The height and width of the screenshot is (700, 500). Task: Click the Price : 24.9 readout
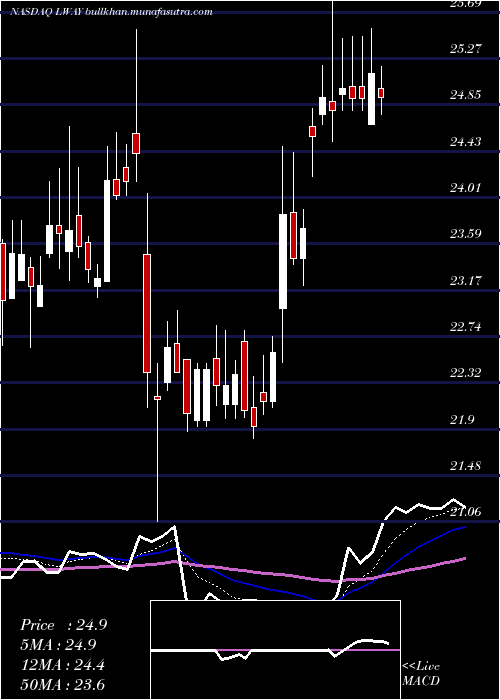(x=63, y=625)
